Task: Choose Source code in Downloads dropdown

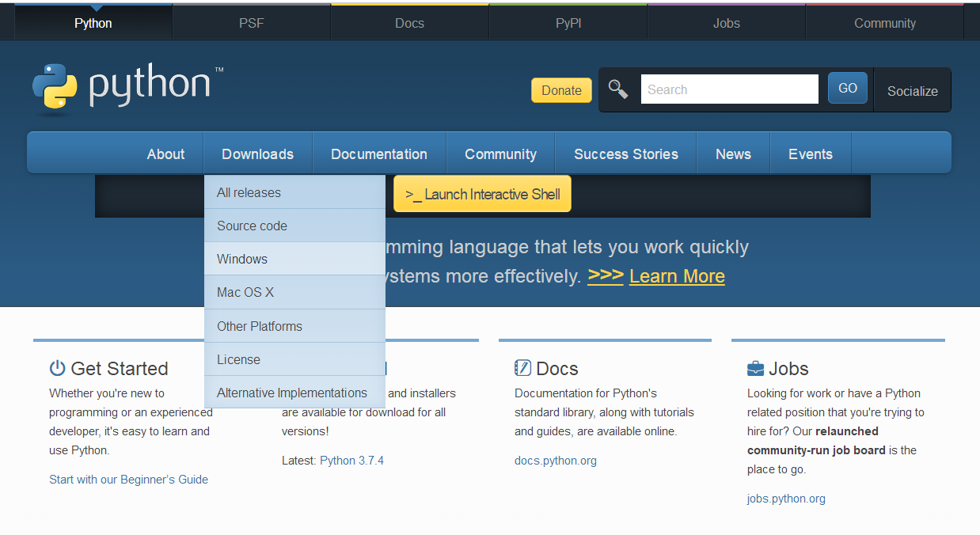Action: [294, 226]
